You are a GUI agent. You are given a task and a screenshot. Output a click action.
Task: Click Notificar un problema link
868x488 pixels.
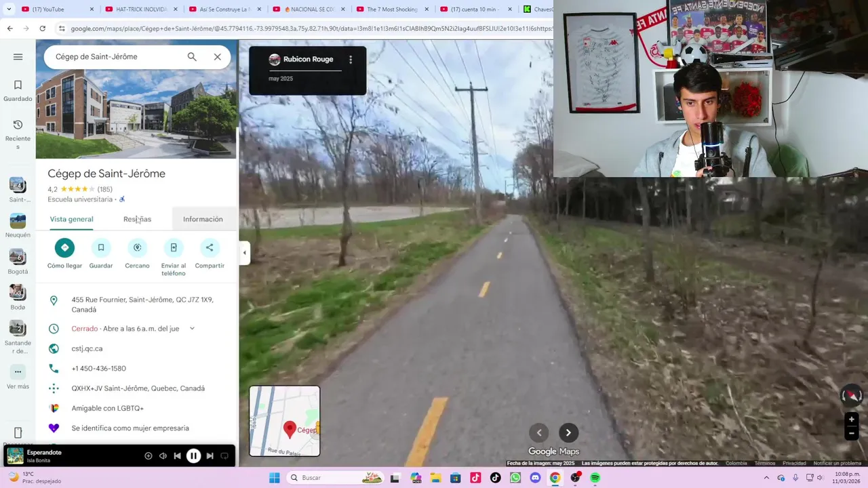click(837, 464)
